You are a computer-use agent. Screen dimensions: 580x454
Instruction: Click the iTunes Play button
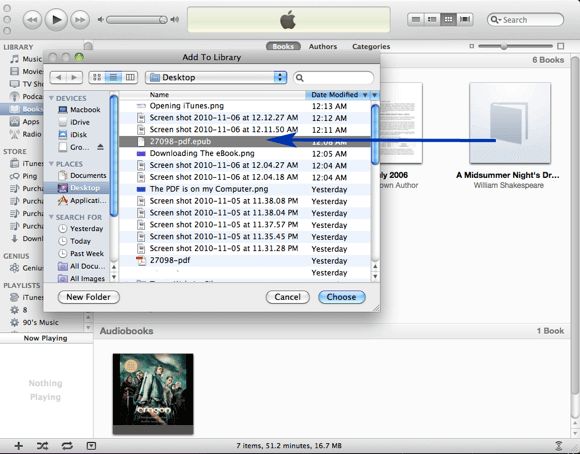(56, 20)
